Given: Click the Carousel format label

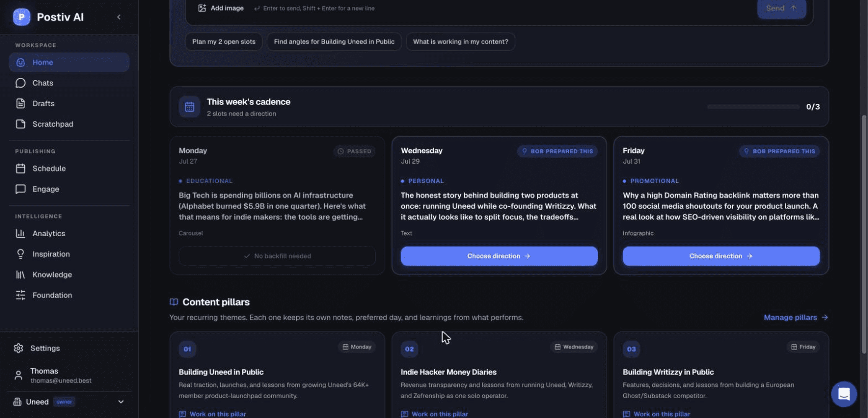Looking at the screenshot, I should coord(191,233).
